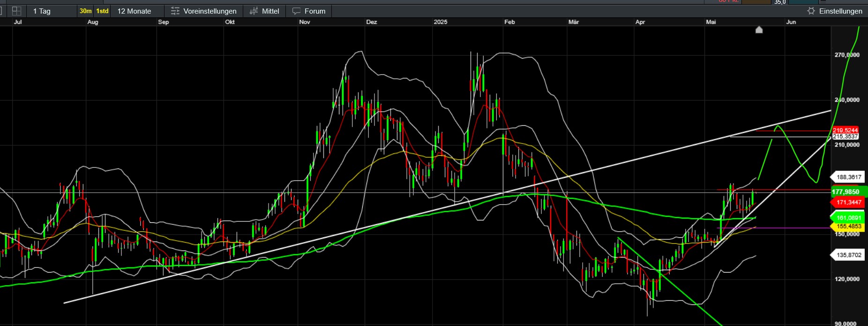Viewport: 868px width, 326px height.
Task: Open the Voreinstellungen menu
Action: 210,11
